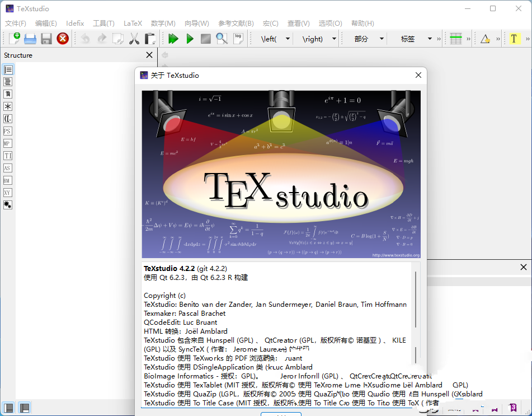532x416 pixels.
Task: Close the bottom message panel
Action: (524, 267)
